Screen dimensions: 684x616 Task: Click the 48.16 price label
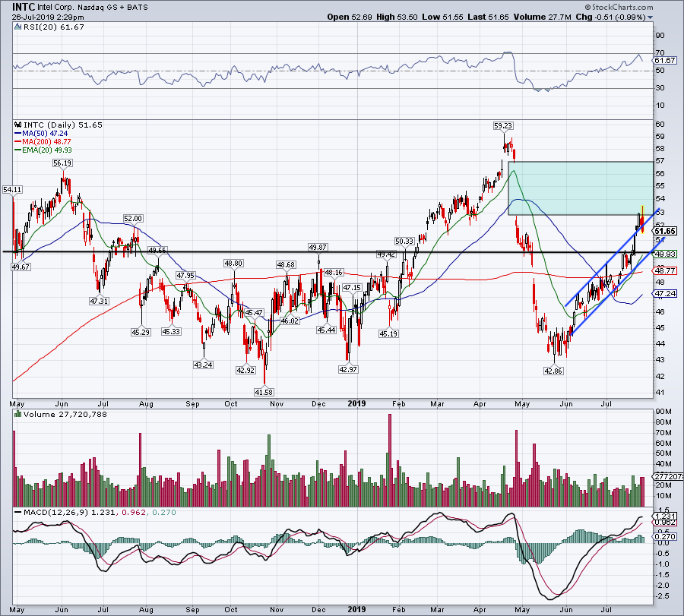pos(334,273)
